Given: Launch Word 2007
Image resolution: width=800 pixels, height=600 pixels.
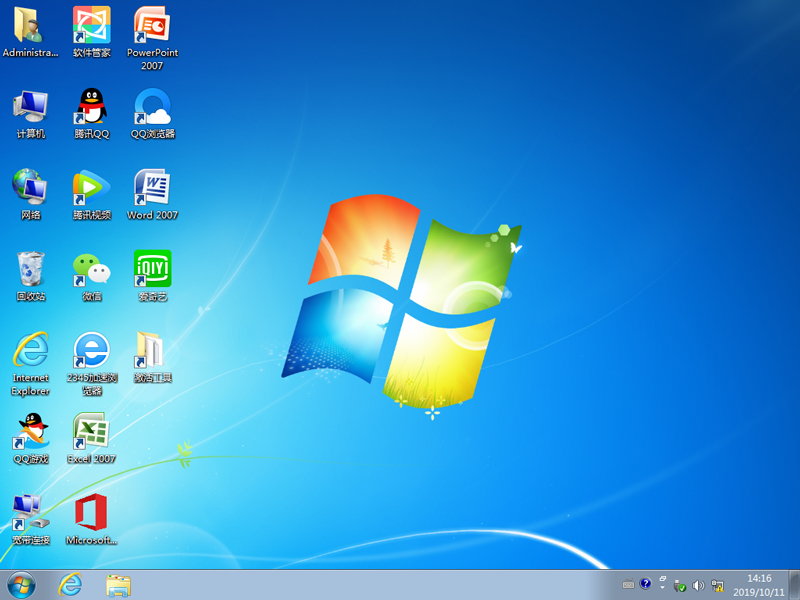Looking at the screenshot, I should tap(152, 190).
